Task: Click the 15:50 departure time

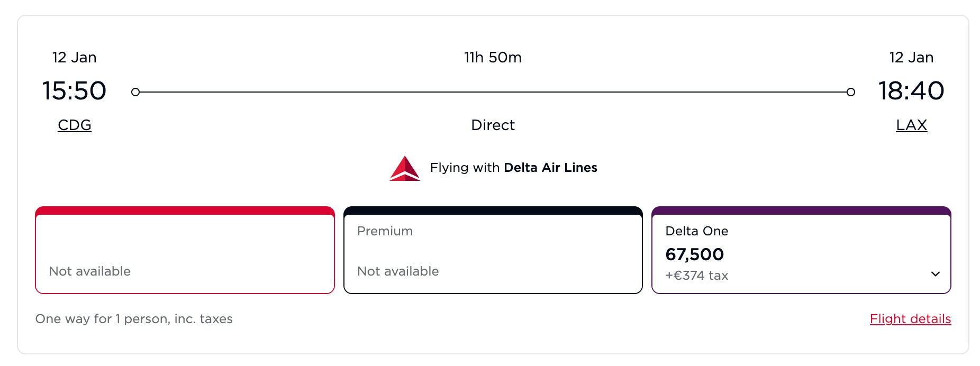Action: click(x=74, y=91)
